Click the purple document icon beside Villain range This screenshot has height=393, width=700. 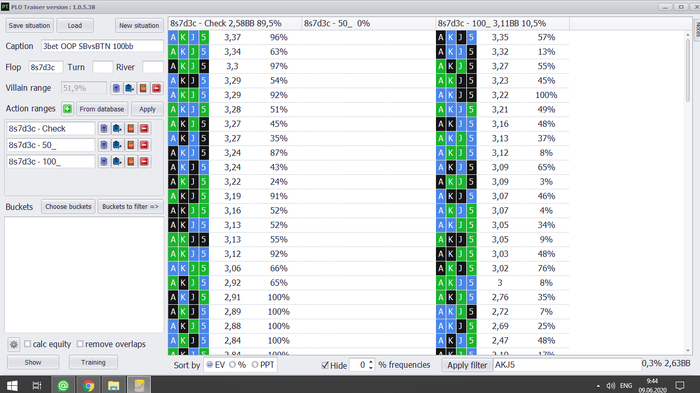pos(116,88)
